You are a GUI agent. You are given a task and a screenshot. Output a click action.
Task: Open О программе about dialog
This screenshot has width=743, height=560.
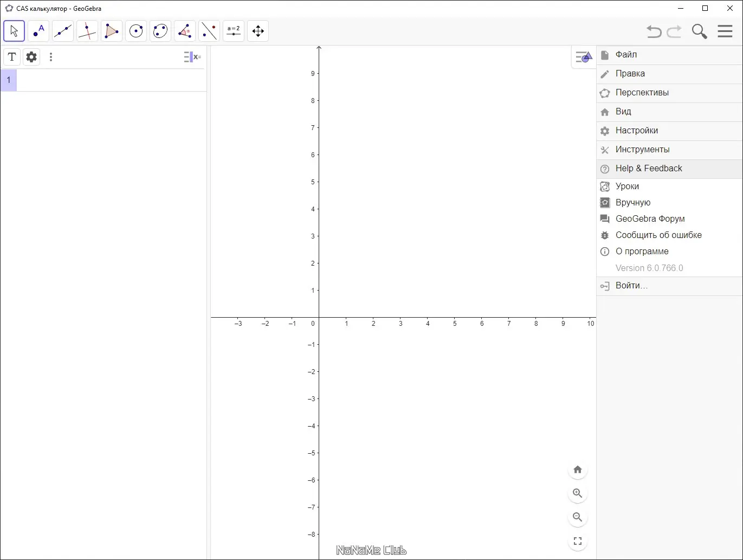pos(670,252)
